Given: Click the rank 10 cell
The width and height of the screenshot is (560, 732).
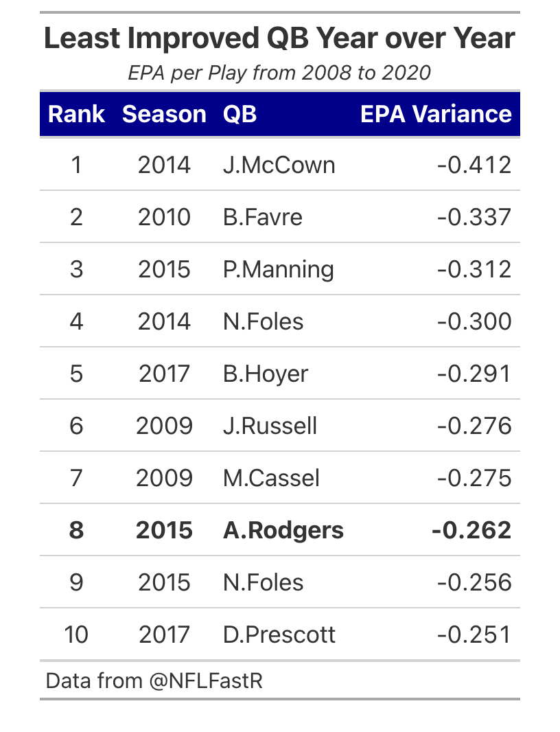Looking at the screenshot, I should point(77,634).
